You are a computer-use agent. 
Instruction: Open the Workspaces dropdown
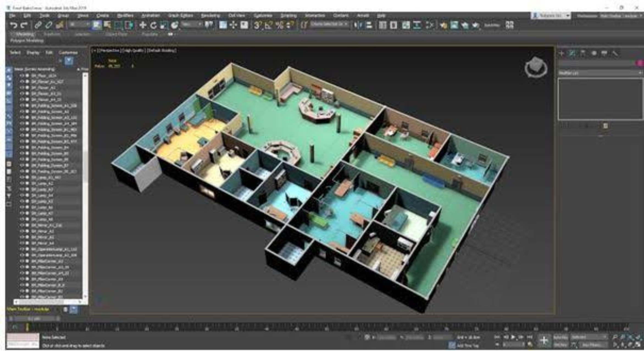click(x=621, y=16)
